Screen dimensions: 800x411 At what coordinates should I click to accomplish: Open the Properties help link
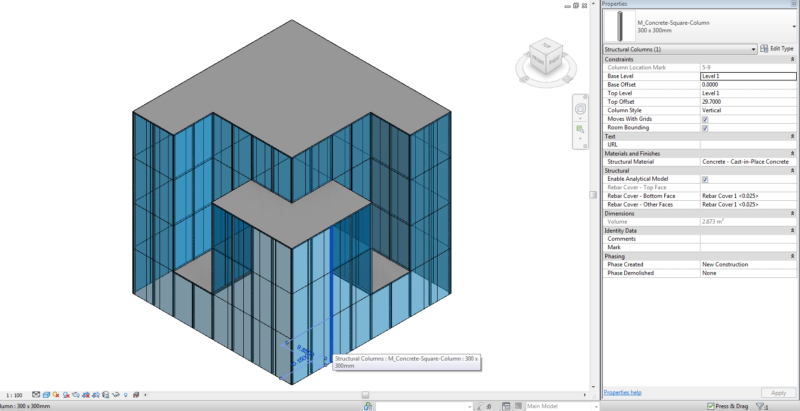622,393
